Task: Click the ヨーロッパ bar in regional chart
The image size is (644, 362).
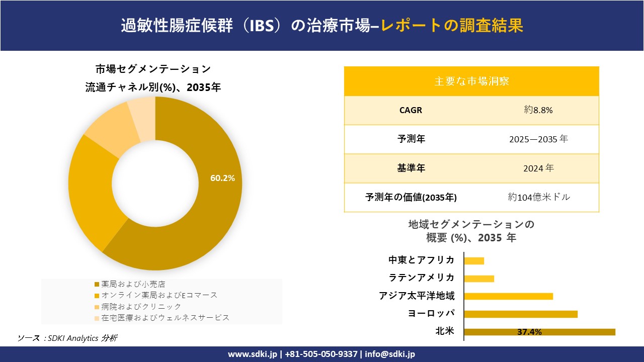Action: (520, 314)
